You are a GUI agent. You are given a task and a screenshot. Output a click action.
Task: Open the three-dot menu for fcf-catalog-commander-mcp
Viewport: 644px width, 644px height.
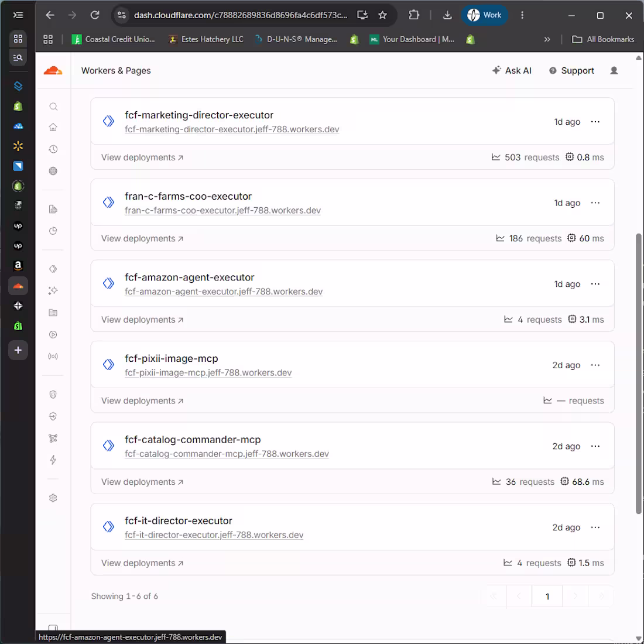tap(595, 446)
